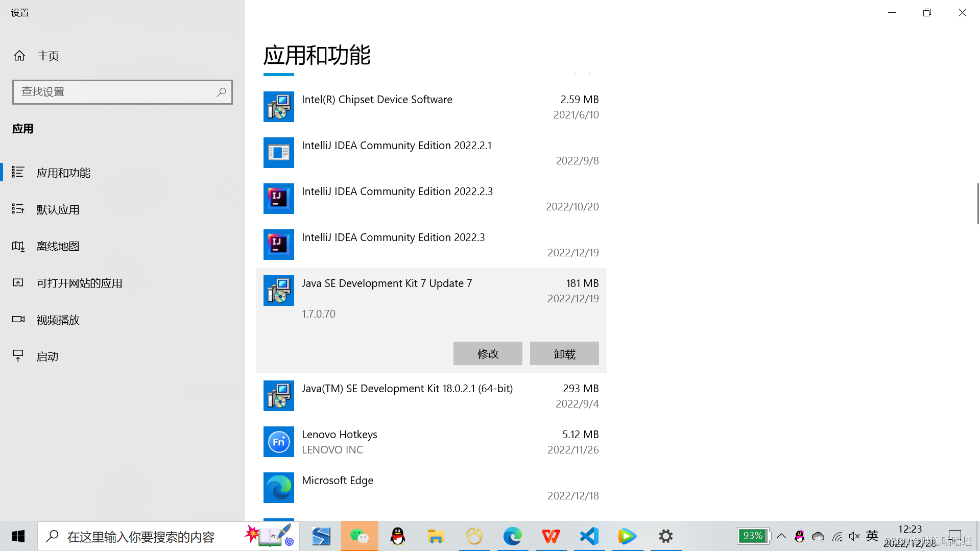Select the Microsoft Edge entry name

pos(338,481)
